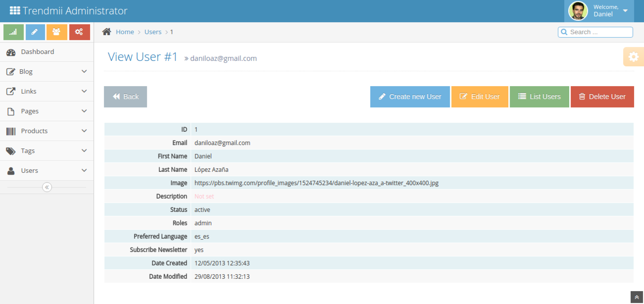
Task: Go to Users breadcrumb link
Action: click(153, 32)
